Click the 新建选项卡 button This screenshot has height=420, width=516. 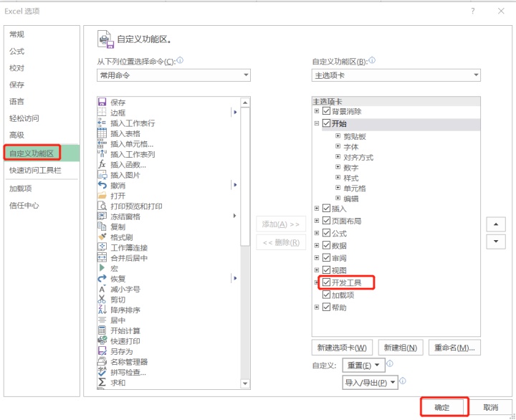[342, 348]
